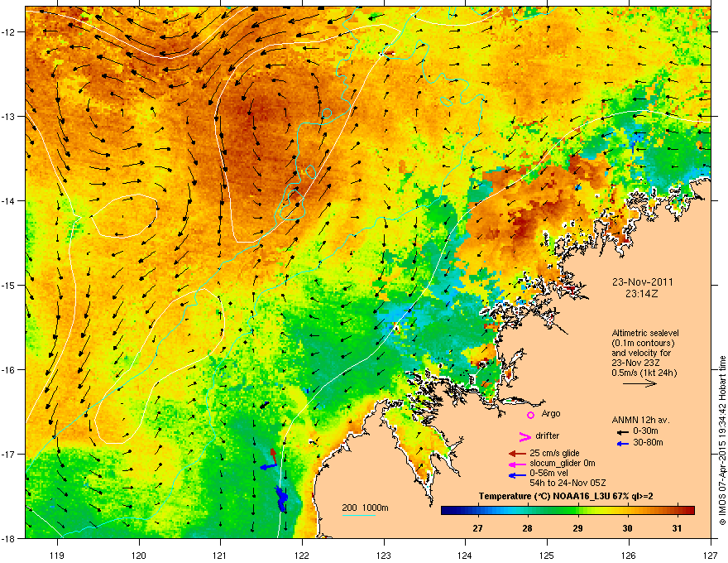728x563 pixels.
Task: Click the 0.5m/s reference velocity arrow
Action: 639,383
